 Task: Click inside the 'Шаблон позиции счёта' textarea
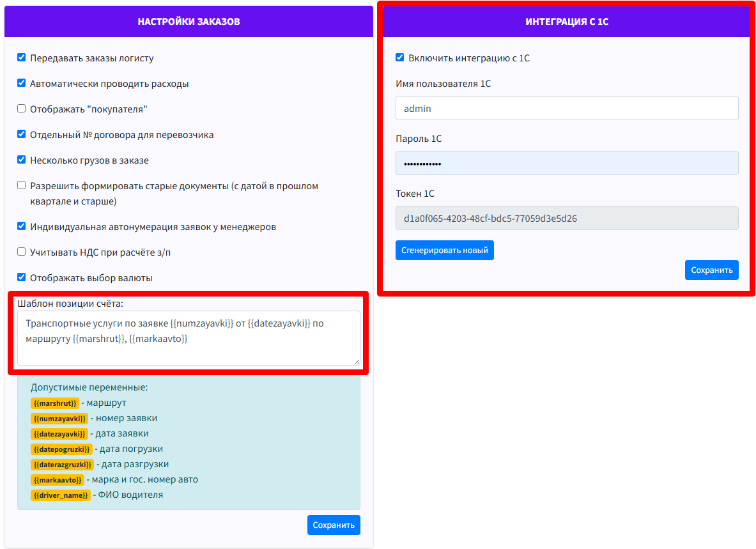(x=189, y=338)
